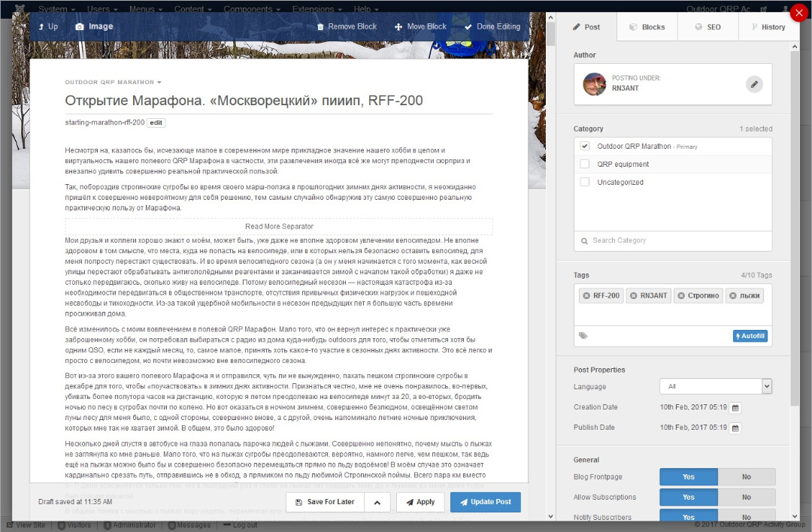Set Allow Subscriptions to No
This screenshot has width=812, height=532.
[x=747, y=497]
